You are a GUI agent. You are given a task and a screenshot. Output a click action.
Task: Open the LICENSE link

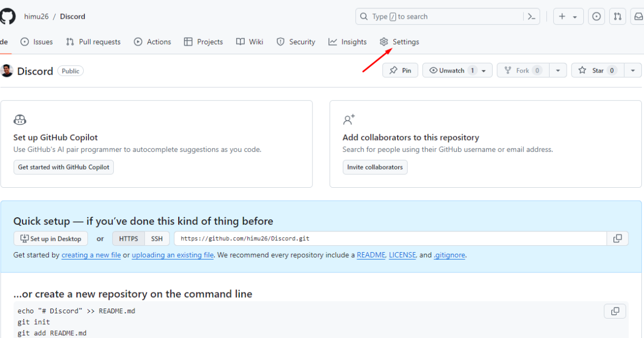402,255
